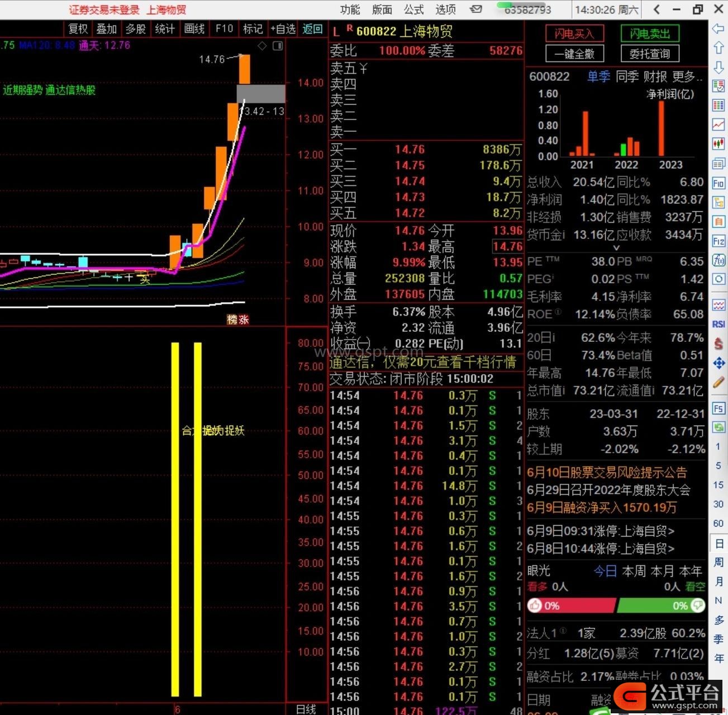Switch to 1-minute period
Screen dimensions: 728x715
pyautogui.click(x=718, y=446)
